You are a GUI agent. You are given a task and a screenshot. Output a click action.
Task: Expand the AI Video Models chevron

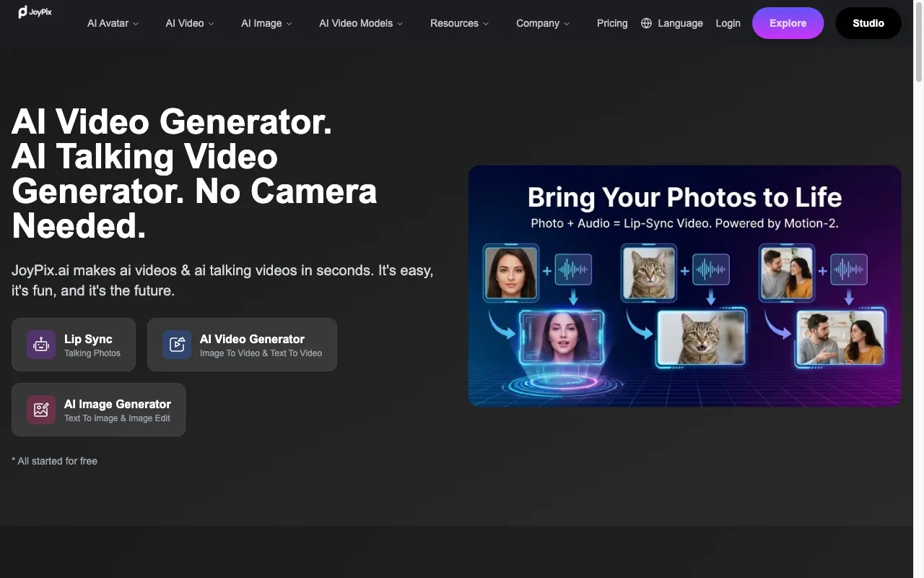click(x=400, y=24)
